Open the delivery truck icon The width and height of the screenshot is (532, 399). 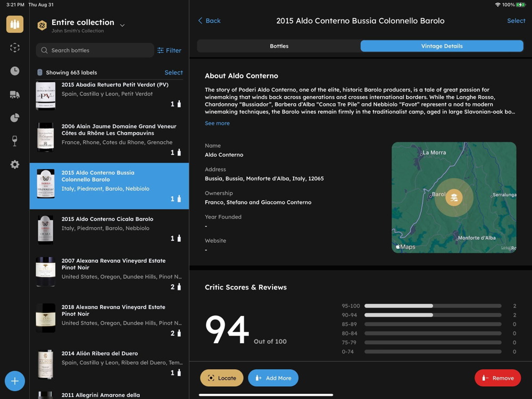[14, 94]
